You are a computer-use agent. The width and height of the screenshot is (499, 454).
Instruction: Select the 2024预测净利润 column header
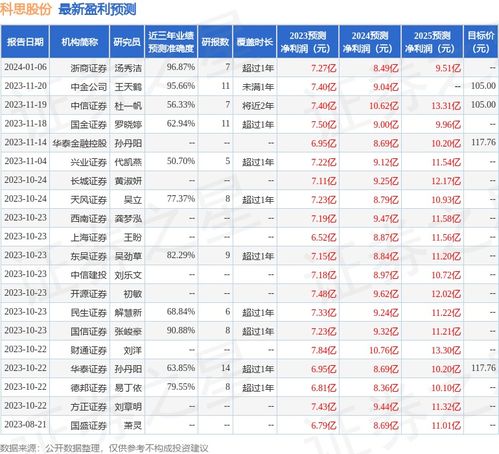click(370, 42)
